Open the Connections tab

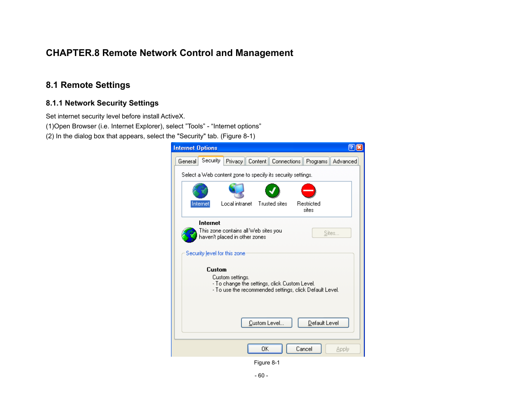pyautogui.click(x=286, y=161)
